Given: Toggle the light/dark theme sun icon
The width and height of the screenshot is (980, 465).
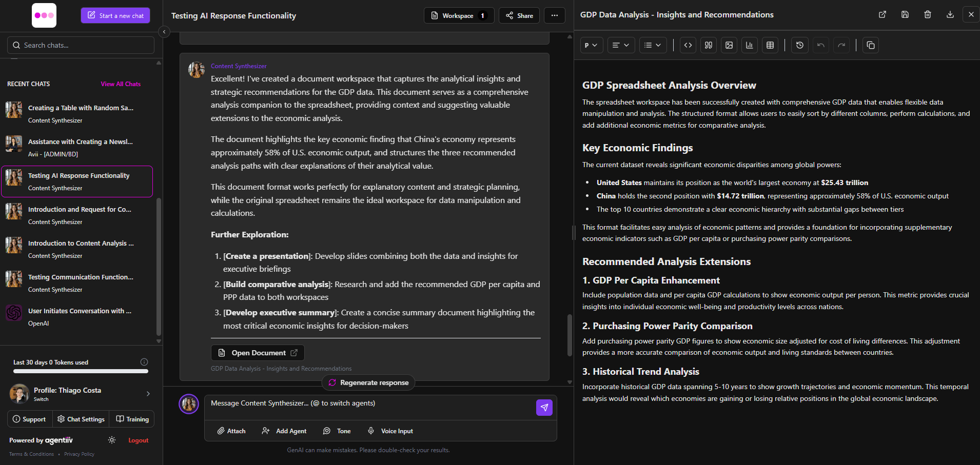Looking at the screenshot, I should coord(112,440).
